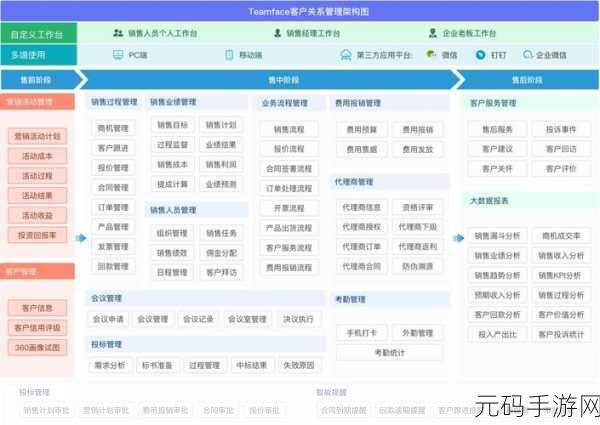Click the 费用发放 box
The width and height of the screenshot is (600, 425).
click(x=417, y=150)
